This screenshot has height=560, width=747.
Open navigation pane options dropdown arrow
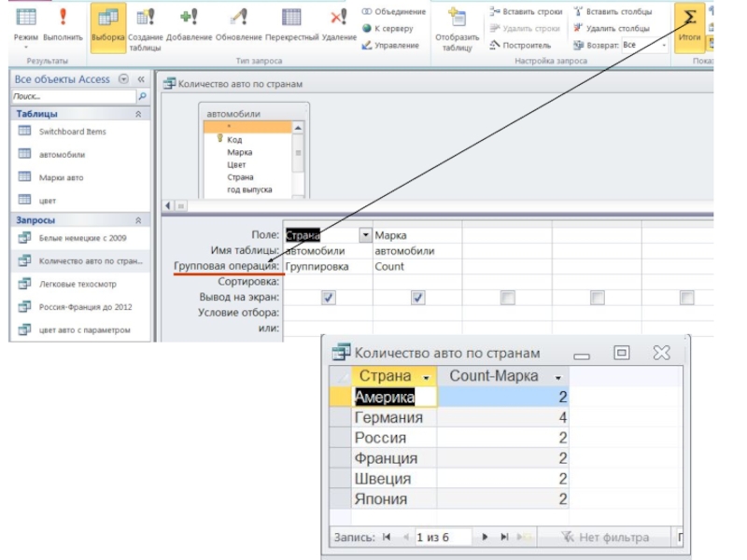pos(123,79)
